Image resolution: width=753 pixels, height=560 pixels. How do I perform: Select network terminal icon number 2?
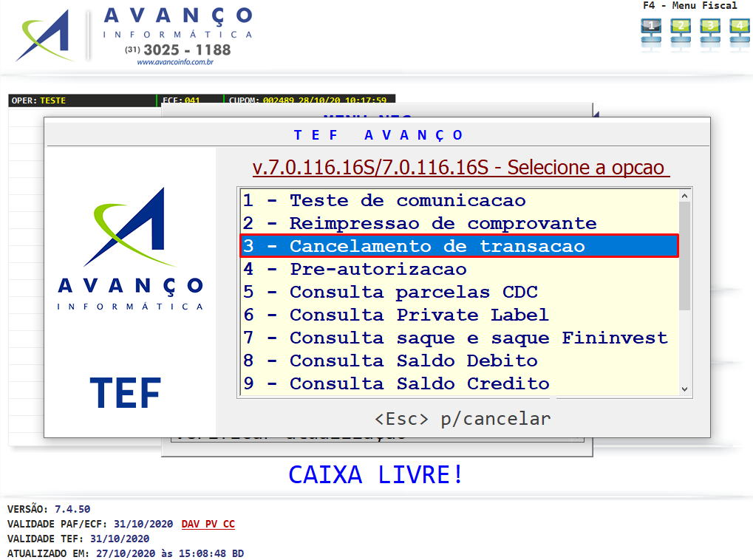click(681, 32)
